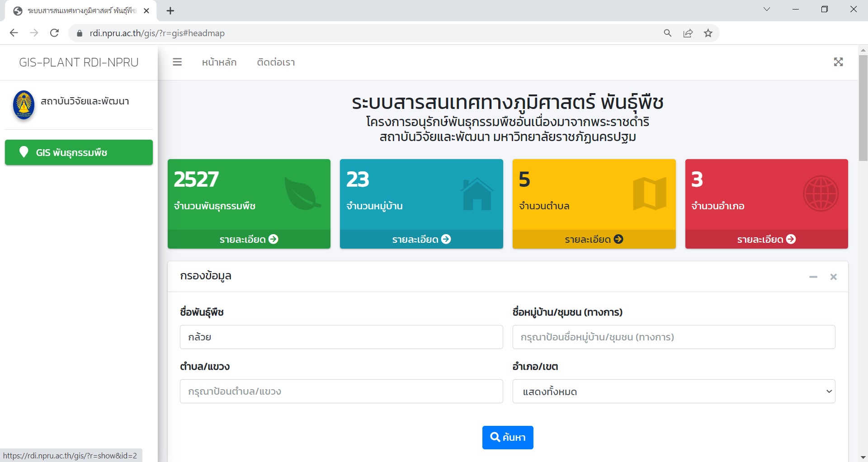
Task: Click the ตำบล/แขวง input field
Action: pyautogui.click(x=341, y=391)
